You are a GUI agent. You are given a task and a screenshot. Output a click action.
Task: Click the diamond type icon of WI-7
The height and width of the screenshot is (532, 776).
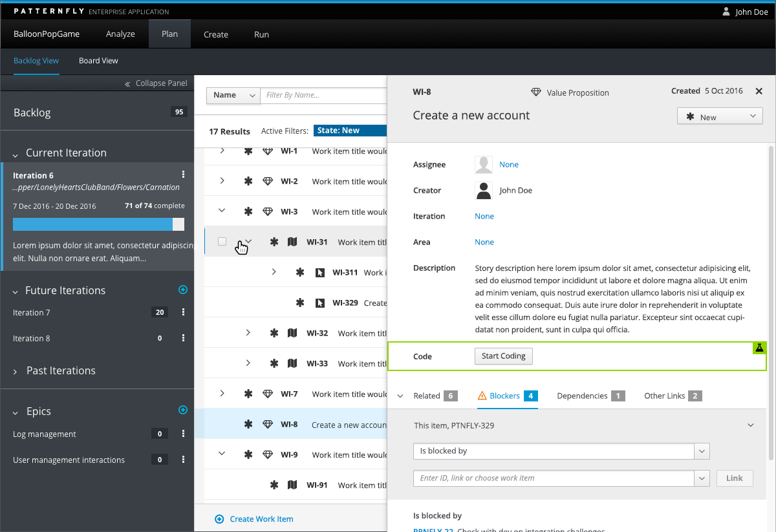click(x=268, y=394)
